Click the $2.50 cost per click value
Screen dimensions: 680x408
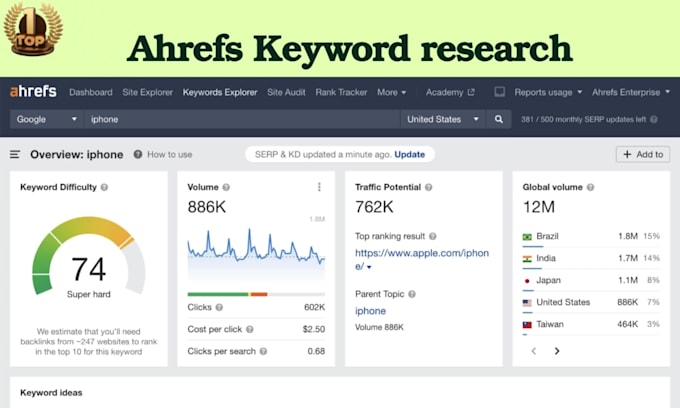(x=314, y=329)
